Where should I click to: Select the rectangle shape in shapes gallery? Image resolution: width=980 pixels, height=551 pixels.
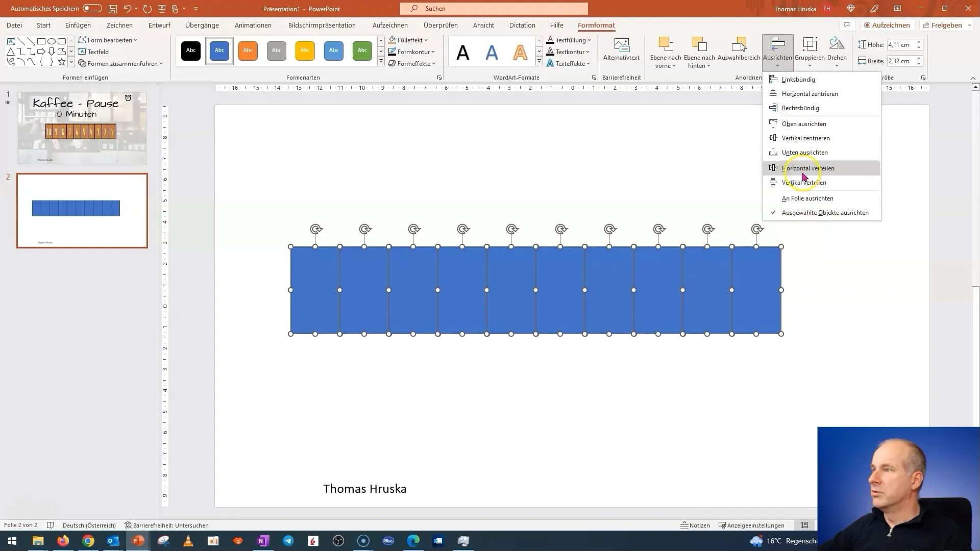tap(41, 41)
